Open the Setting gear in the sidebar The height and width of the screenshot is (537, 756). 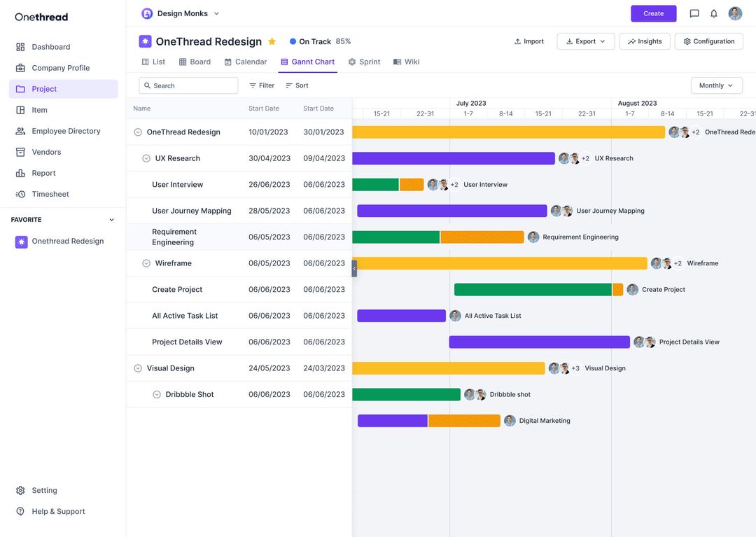pyautogui.click(x=20, y=491)
